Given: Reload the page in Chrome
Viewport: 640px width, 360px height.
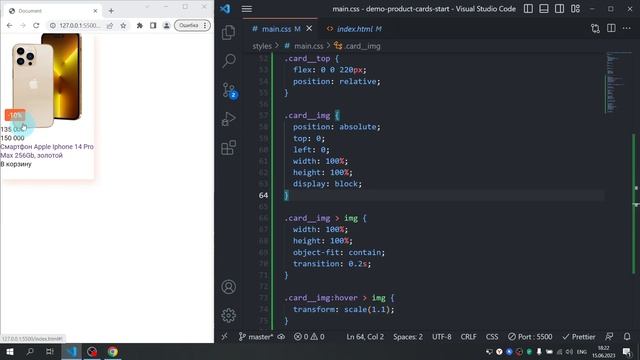Looking at the screenshot, I should click(36, 25).
